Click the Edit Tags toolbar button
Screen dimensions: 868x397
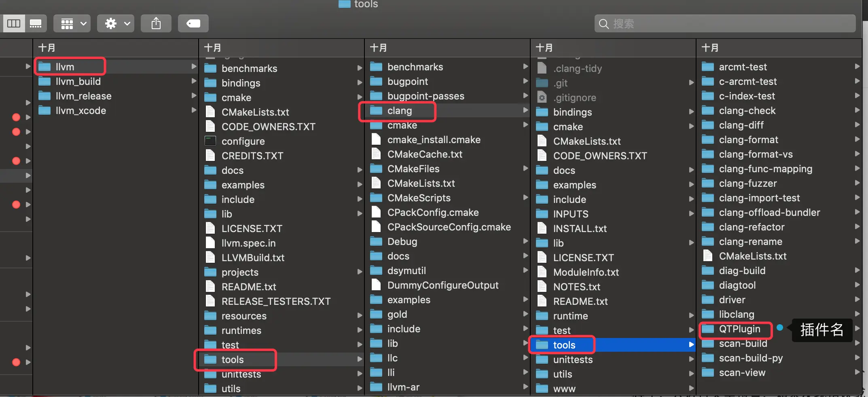[193, 23]
